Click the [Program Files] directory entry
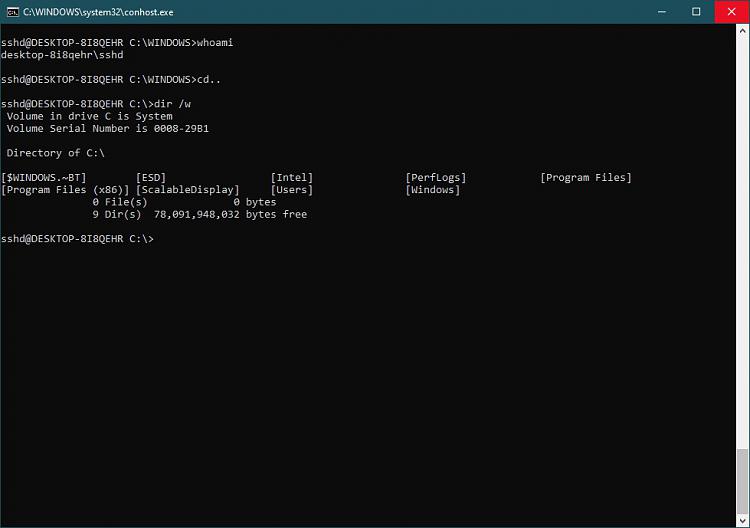 [585, 178]
